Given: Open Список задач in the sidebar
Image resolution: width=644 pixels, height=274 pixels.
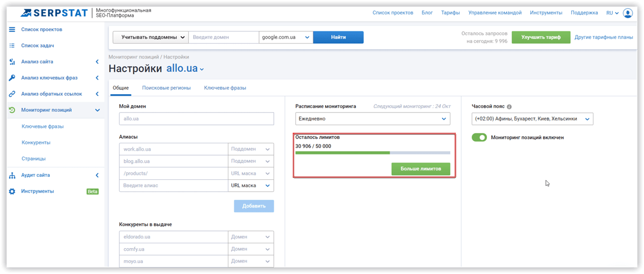Looking at the screenshot, I should pyautogui.click(x=38, y=46).
